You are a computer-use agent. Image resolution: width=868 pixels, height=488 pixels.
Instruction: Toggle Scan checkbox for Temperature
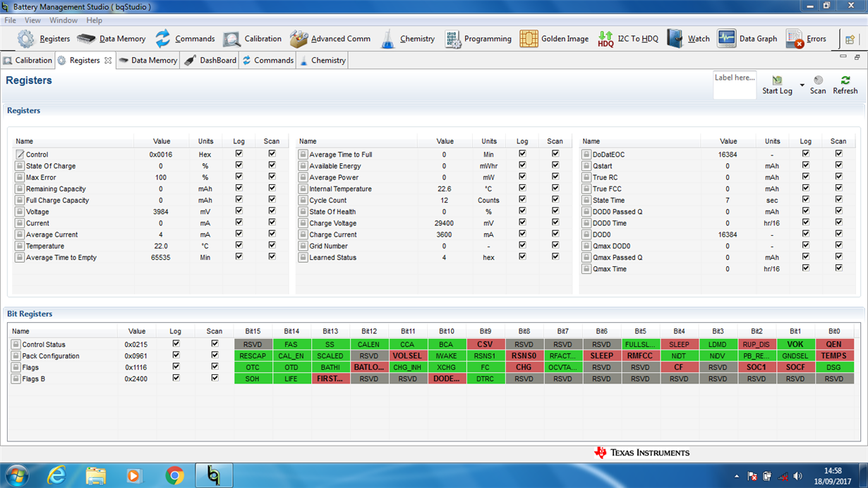[272, 245]
